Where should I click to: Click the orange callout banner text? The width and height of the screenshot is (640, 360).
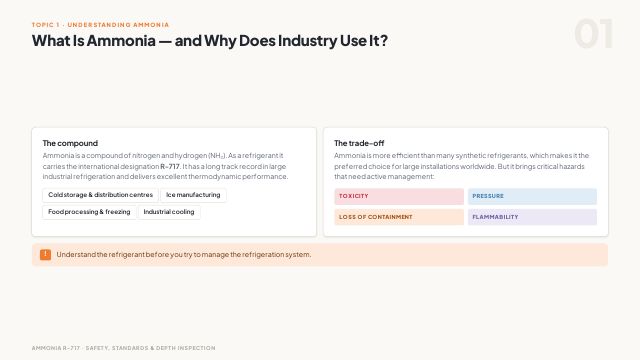(x=184, y=255)
